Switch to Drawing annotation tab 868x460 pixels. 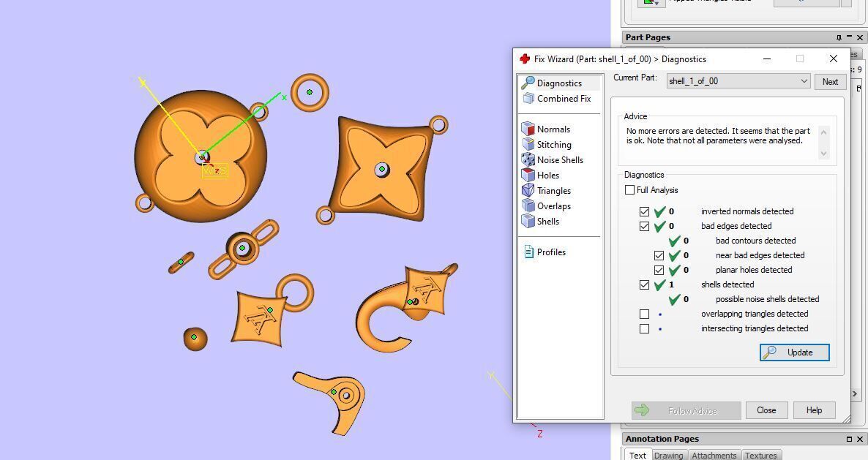[668, 455]
